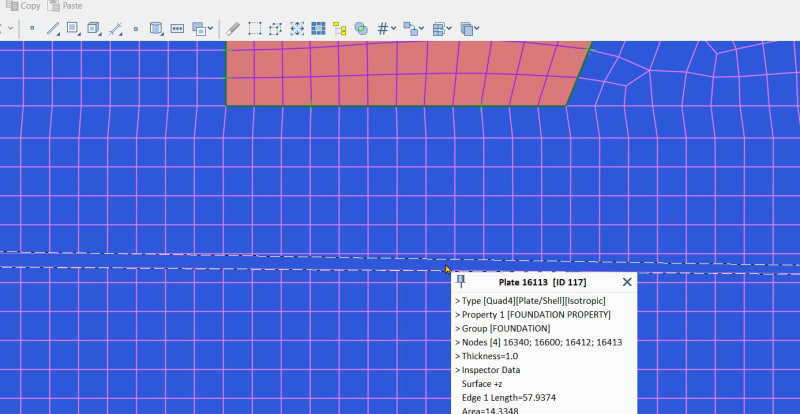Expand the Thickness=1.0 row
Screen dimensions: 800x414
[487, 356]
